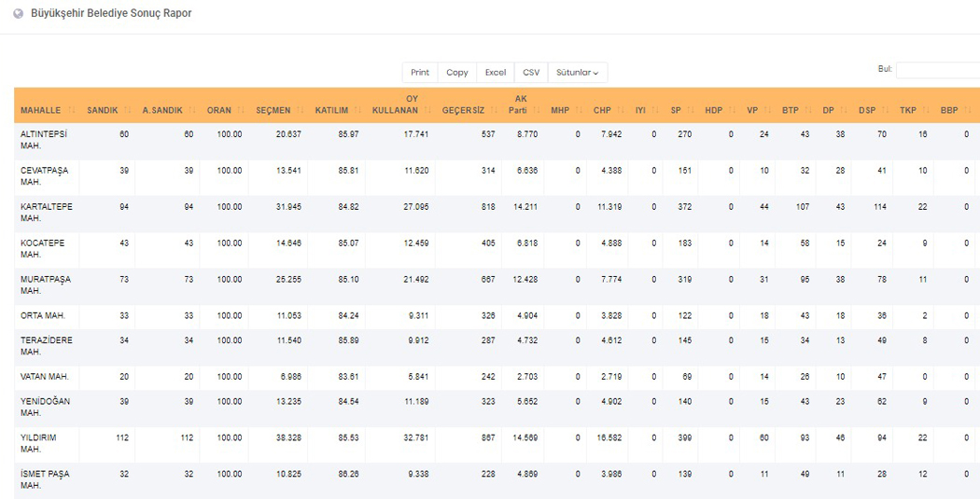Viewport: 980px width, 499px height.
Task: Click SEÇMEN value 10.825 in İSMET PAŞA row
Action: click(x=288, y=474)
